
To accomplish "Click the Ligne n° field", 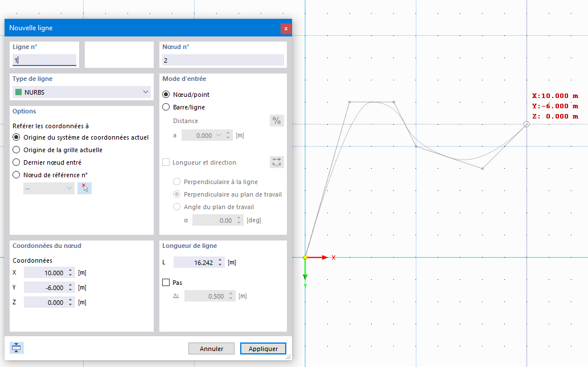I will tap(44, 60).
